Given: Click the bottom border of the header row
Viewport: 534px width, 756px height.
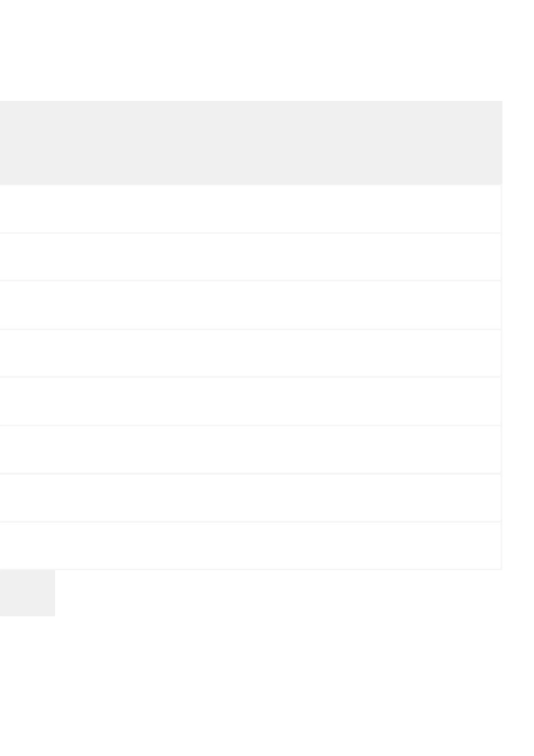Looking at the screenshot, I should [x=251, y=184].
